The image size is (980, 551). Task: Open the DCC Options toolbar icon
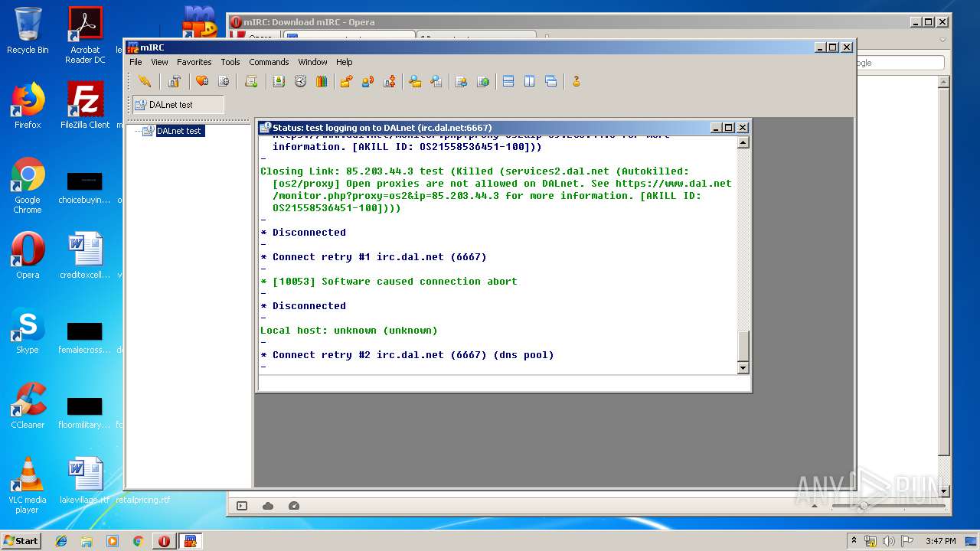point(389,81)
